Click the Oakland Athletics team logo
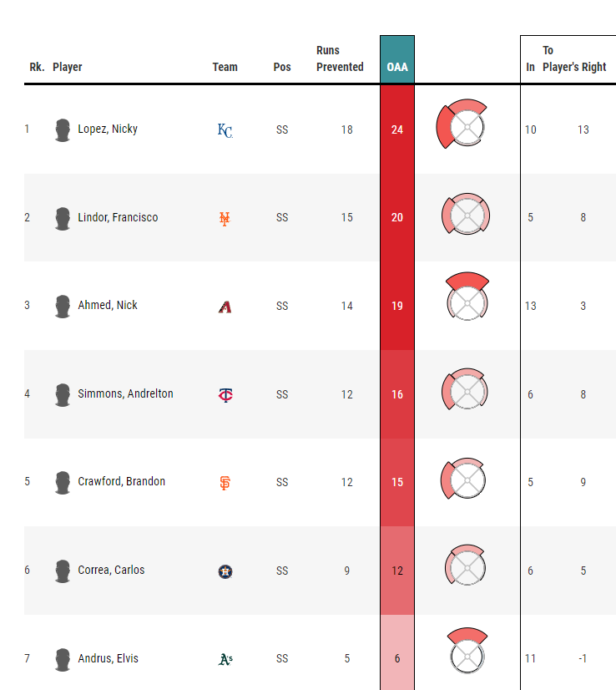616x690 pixels. point(225,659)
